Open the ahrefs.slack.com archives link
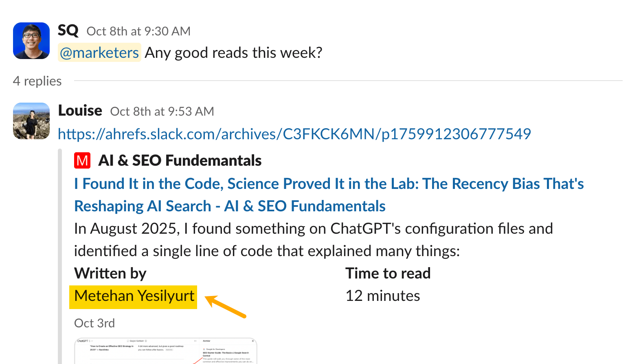Viewport: 641px width, 364px height. click(x=294, y=134)
